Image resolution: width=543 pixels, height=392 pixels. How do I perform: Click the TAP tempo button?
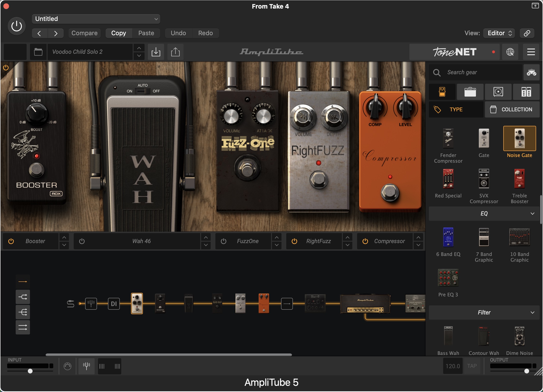coord(472,366)
